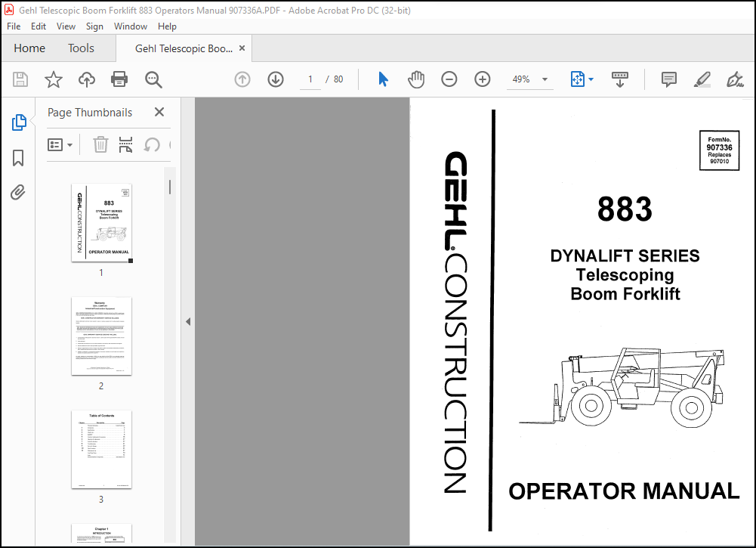This screenshot has width=756, height=548.
Task: Click the page layout columns icon in thumbnails
Action: coord(125,144)
